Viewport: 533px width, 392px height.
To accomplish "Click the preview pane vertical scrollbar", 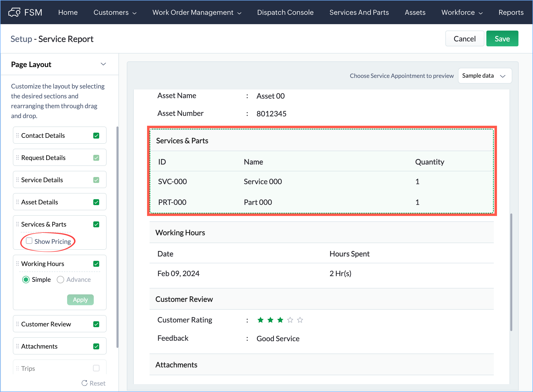I will [511, 272].
